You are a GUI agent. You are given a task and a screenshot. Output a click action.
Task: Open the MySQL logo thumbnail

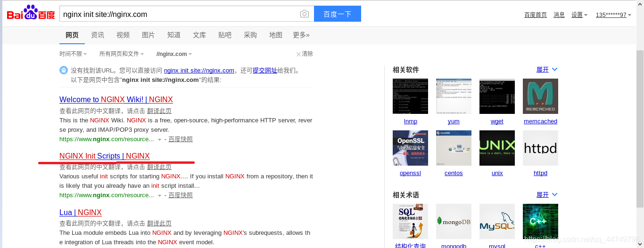tap(497, 221)
